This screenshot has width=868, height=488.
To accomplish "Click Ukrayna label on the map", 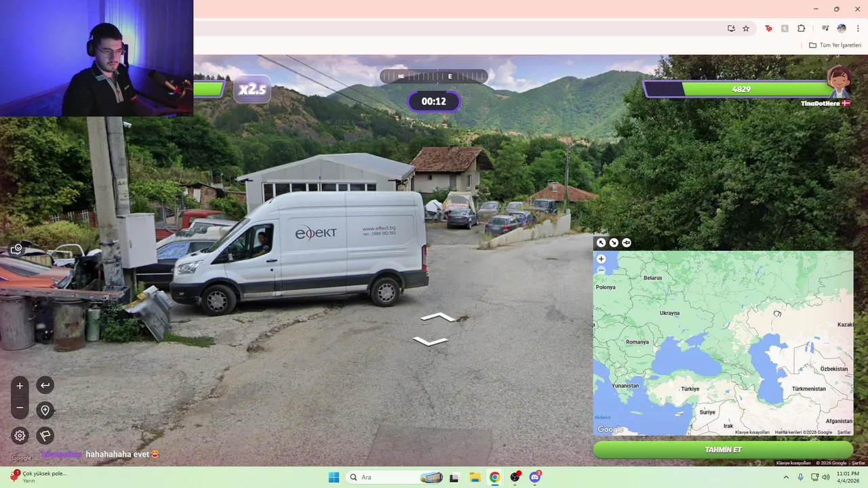I will [669, 313].
